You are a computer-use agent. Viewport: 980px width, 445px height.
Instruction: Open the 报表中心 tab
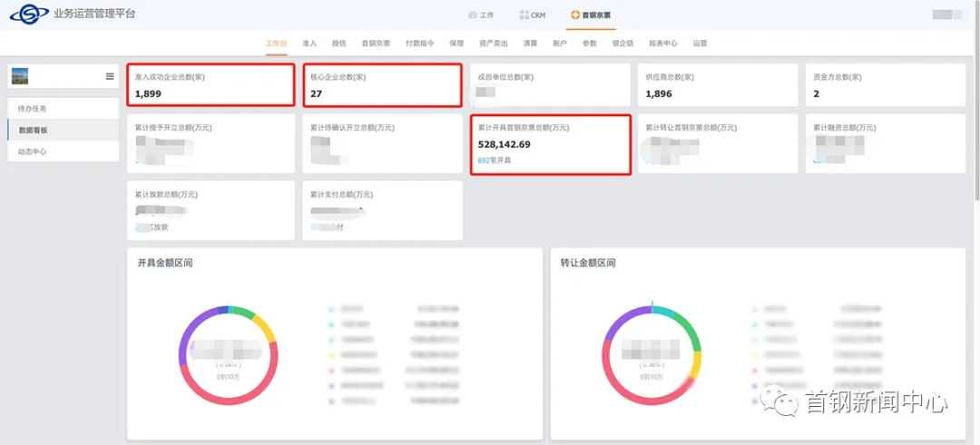coord(663,44)
